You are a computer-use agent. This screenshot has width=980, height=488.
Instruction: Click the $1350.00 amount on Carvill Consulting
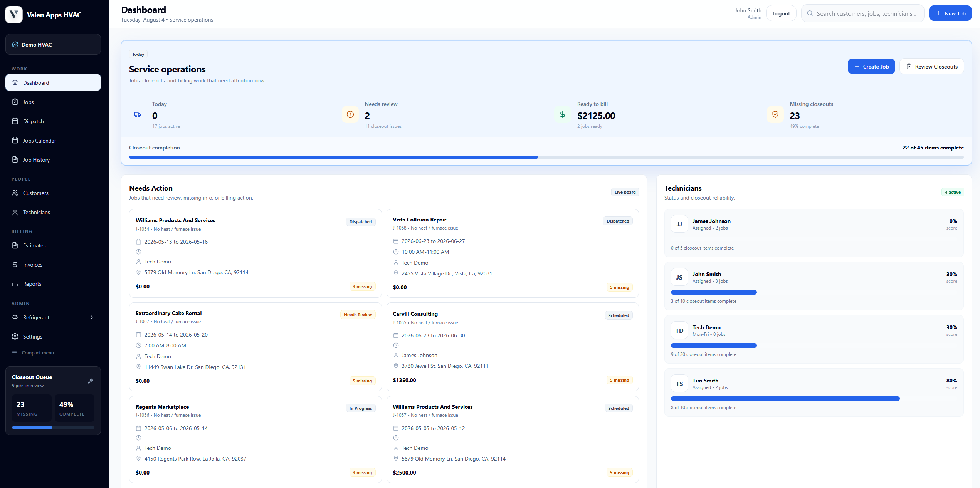(404, 380)
